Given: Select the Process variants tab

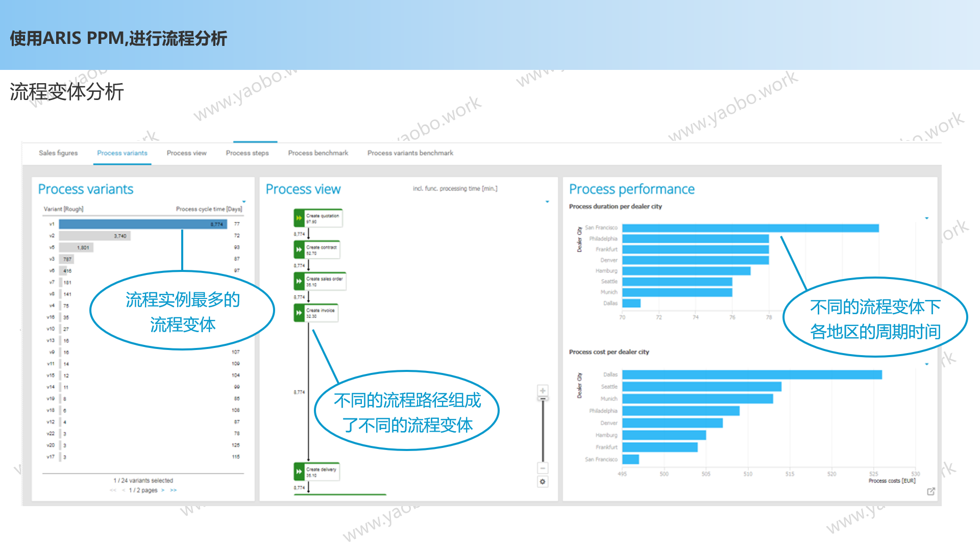Looking at the screenshot, I should (122, 153).
